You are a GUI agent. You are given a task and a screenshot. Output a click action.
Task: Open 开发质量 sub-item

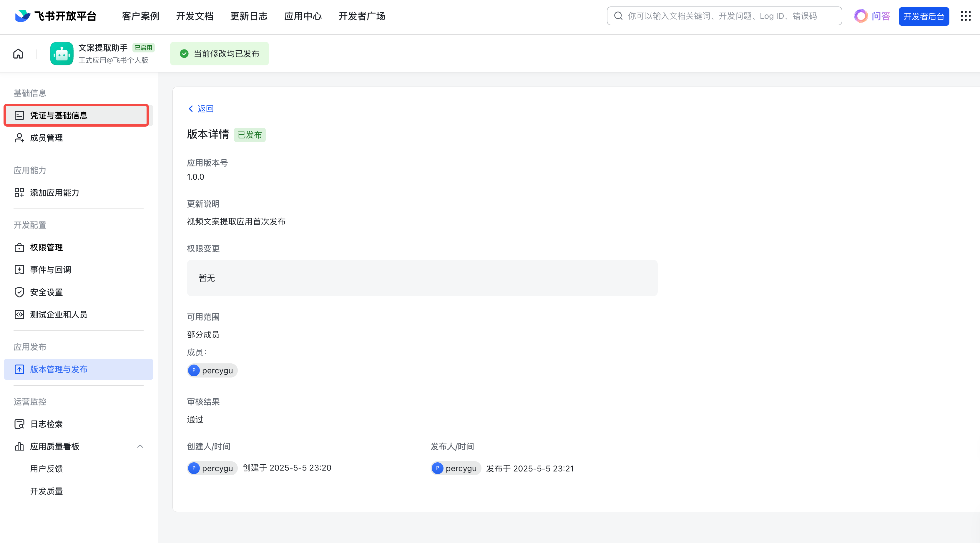tap(46, 491)
